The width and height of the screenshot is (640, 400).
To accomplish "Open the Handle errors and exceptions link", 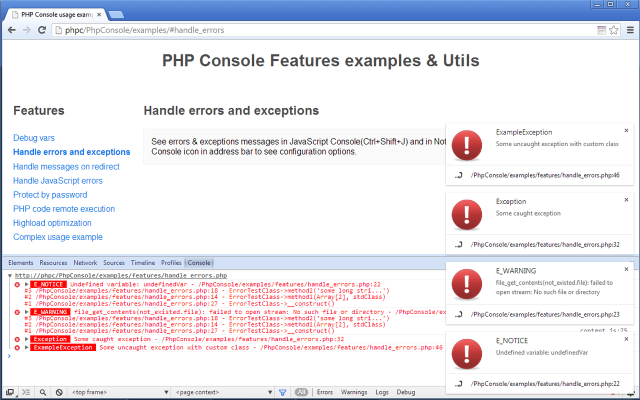I will (x=71, y=152).
